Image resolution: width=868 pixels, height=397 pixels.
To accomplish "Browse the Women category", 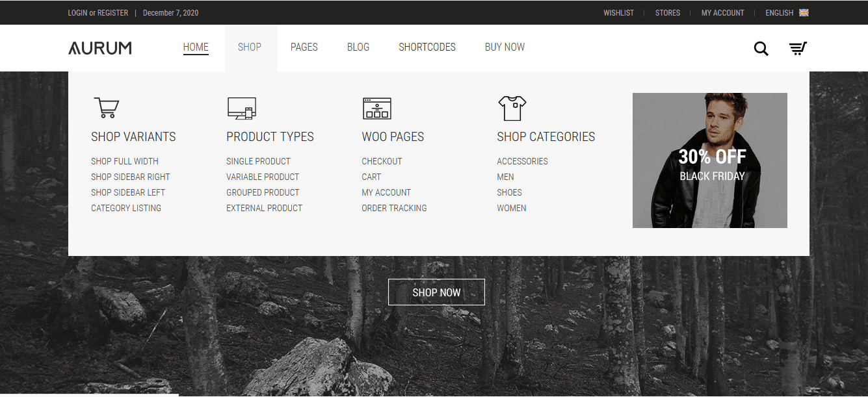I will pyautogui.click(x=512, y=208).
